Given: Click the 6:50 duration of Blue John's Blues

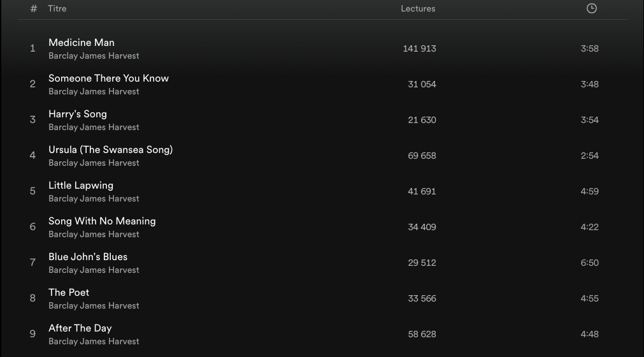Looking at the screenshot, I should [589, 263].
